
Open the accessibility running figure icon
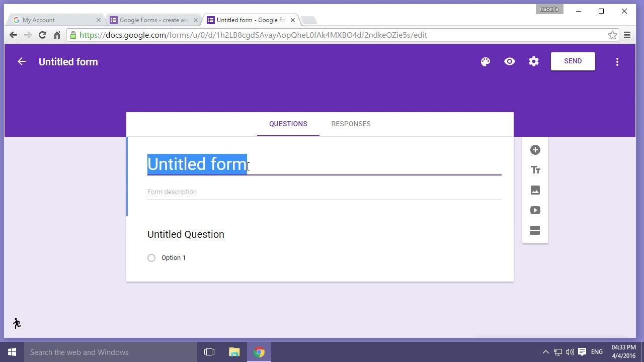click(17, 323)
